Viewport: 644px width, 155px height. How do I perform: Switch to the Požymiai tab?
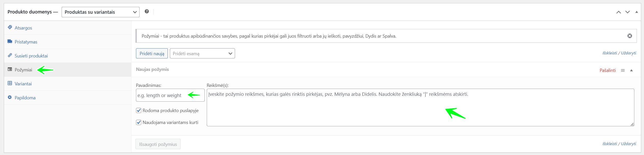[23, 70]
